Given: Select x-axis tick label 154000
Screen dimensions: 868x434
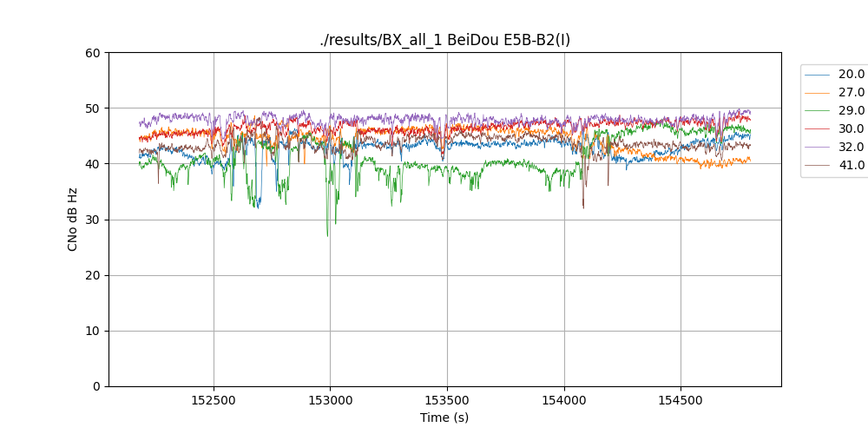Looking at the screenshot, I should 563,401.
